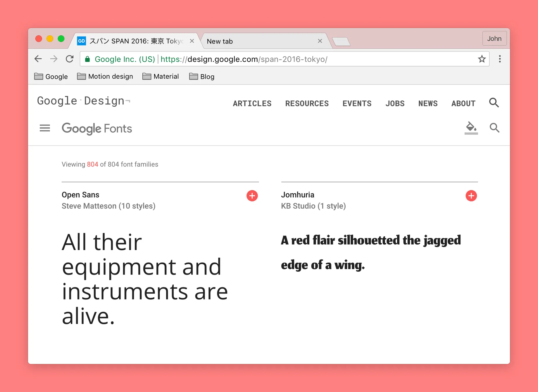Click the Jomhuria sample text
Viewport: 538px width, 392px height.
pos(371,252)
